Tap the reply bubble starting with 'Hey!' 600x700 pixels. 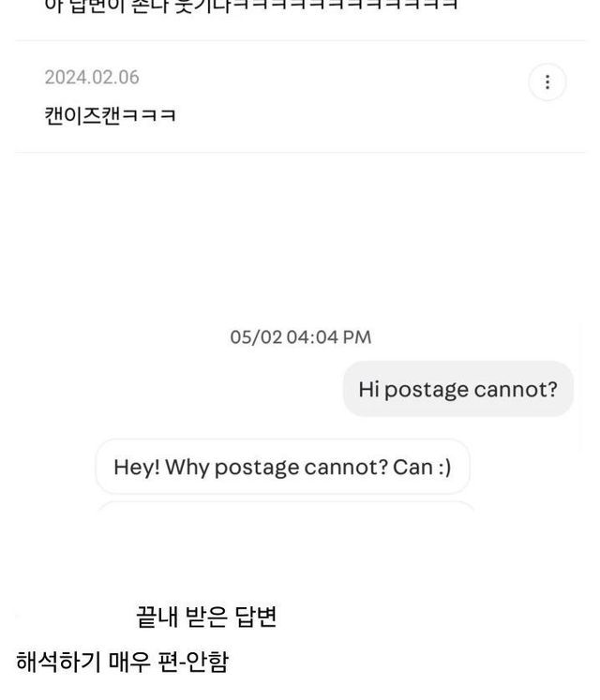click(x=282, y=467)
